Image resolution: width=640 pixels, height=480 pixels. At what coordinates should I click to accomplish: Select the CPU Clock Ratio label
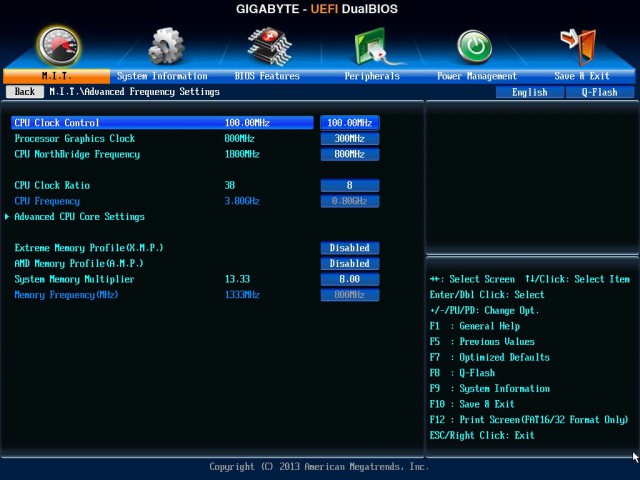coord(52,185)
